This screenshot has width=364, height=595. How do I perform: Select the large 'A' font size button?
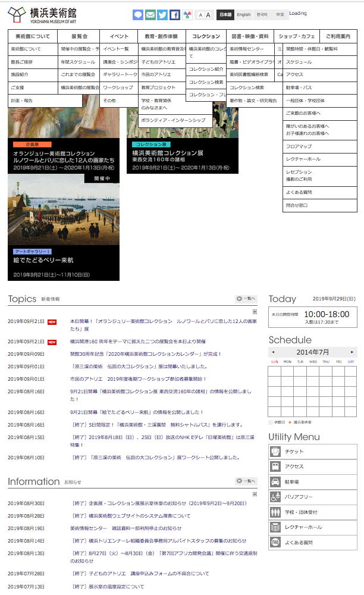(208, 15)
